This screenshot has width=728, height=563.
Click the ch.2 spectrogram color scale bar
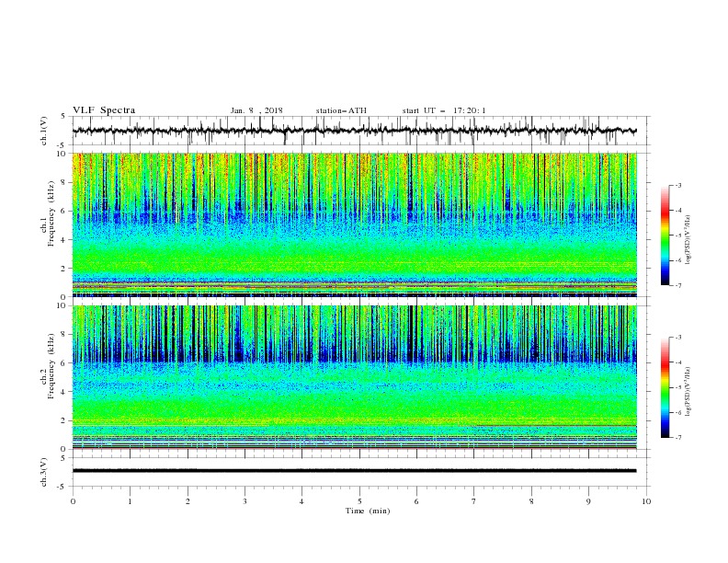[665, 387]
